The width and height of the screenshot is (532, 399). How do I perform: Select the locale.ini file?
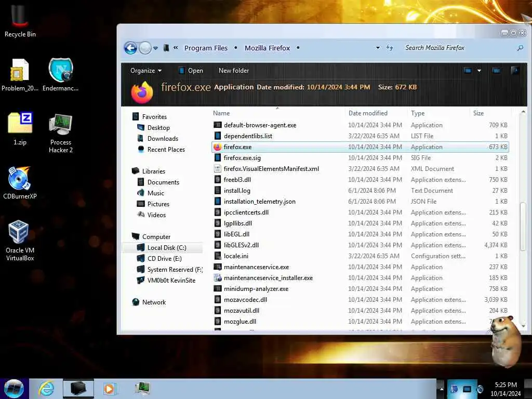click(236, 256)
